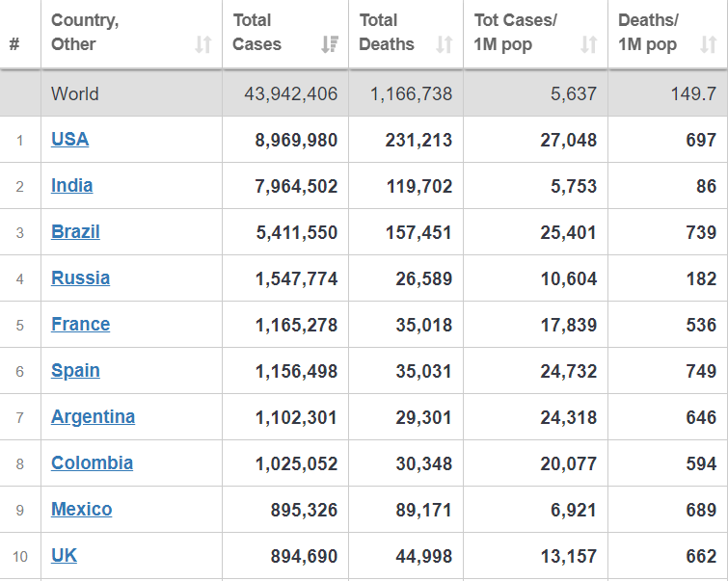Click sort icon beside Total Cases header

[330, 44]
